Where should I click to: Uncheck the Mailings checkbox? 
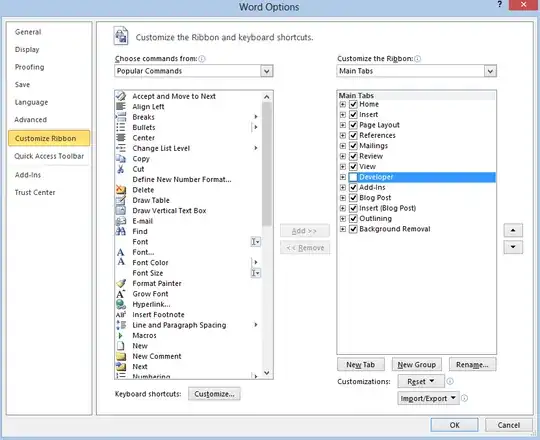353,146
